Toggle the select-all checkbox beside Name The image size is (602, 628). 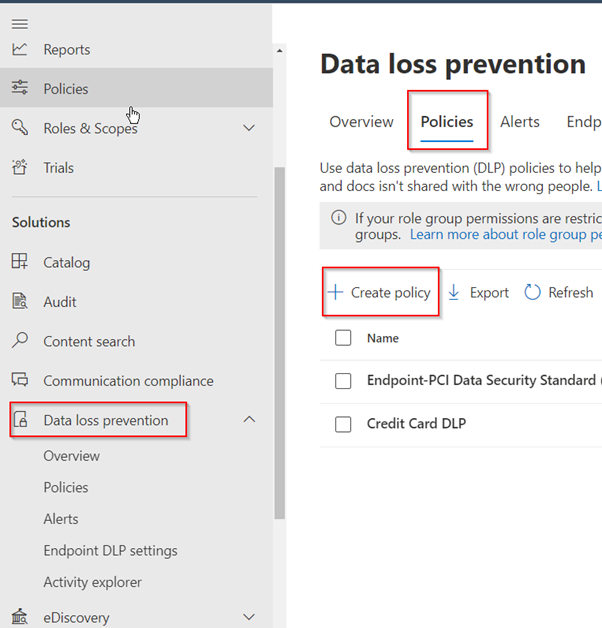pos(343,338)
